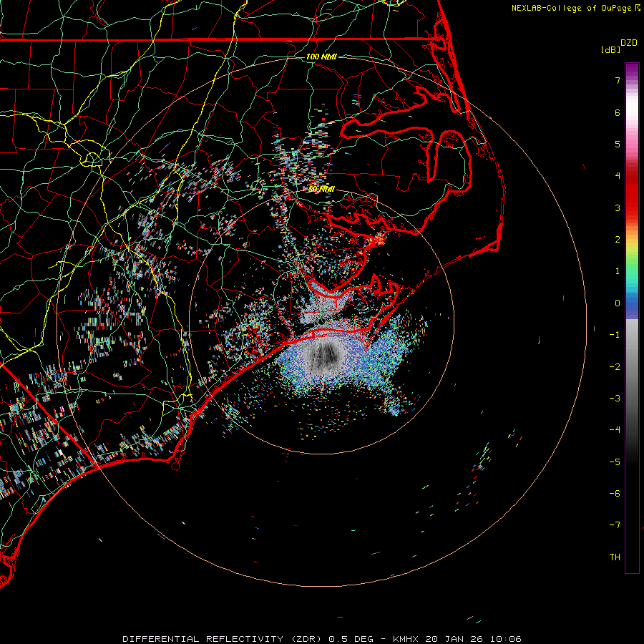Click the scale value -3

point(615,399)
